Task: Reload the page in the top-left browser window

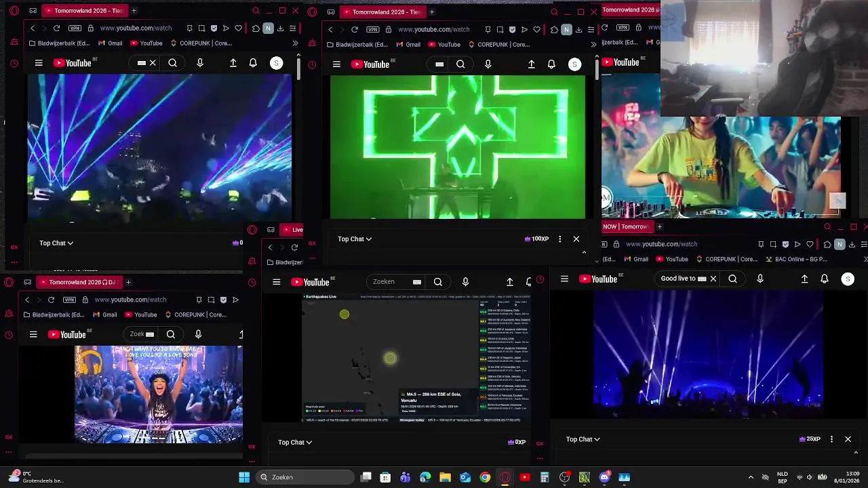Action: pos(56,28)
